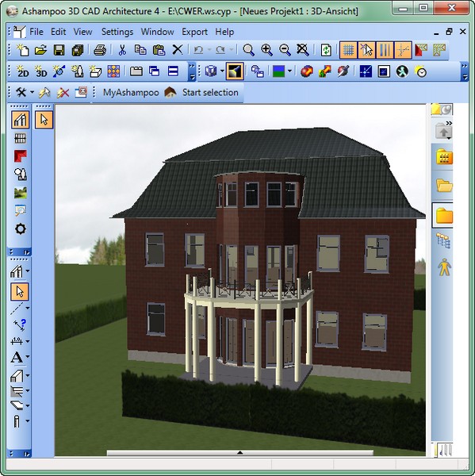The height and width of the screenshot is (476, 475).
Task: Click the zoom-all crossed magnifier icon
Action: (303, 50)
